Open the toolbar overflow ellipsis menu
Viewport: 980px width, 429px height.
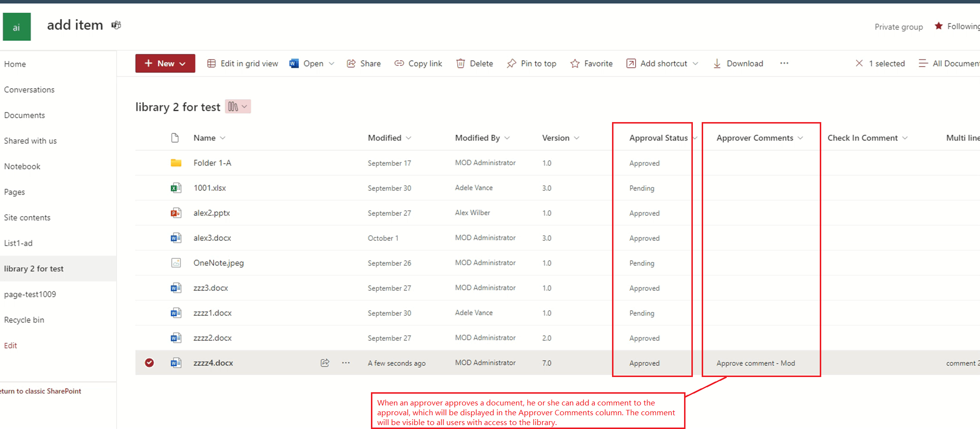point(784,63)
